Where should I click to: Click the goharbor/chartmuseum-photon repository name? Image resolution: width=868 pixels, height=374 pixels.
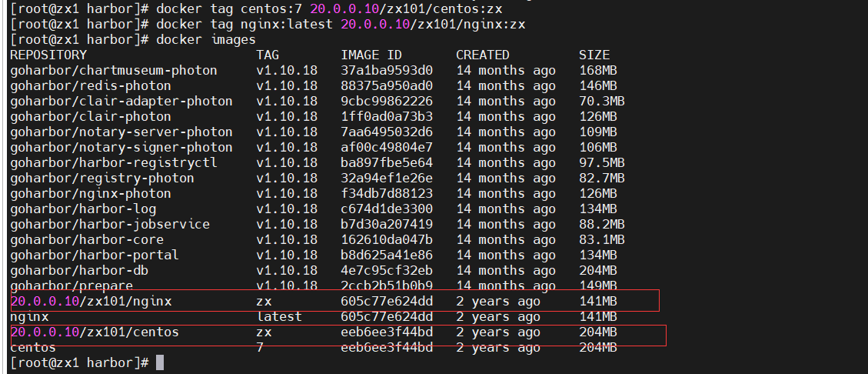tap(114, 71)
